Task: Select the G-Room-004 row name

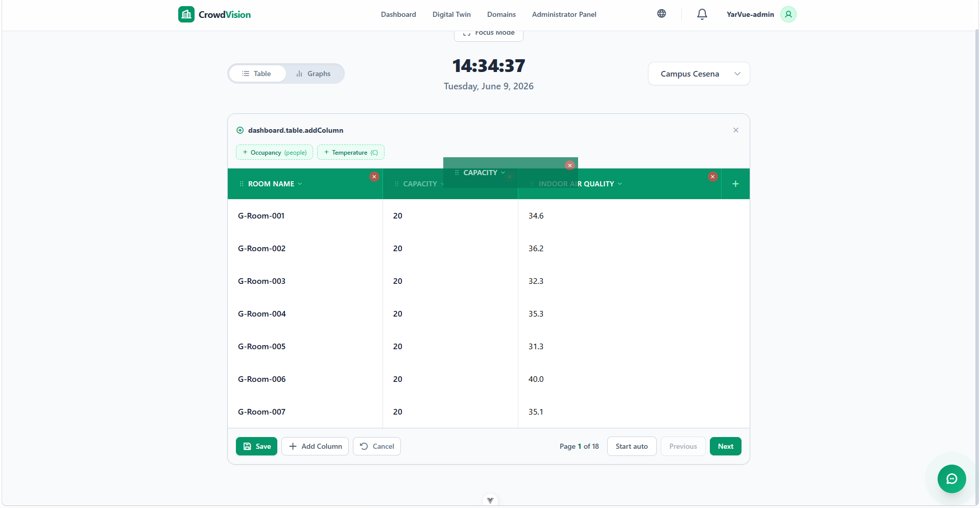Action: (261, 313)
